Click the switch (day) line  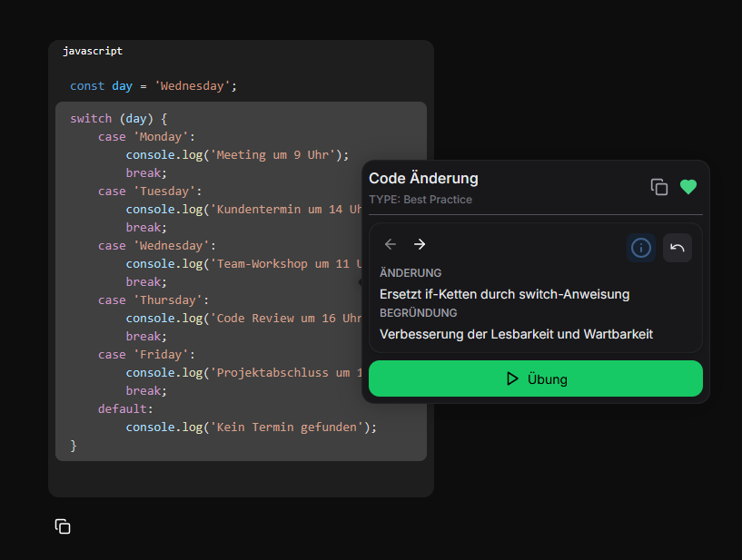[x=118, y=119]
